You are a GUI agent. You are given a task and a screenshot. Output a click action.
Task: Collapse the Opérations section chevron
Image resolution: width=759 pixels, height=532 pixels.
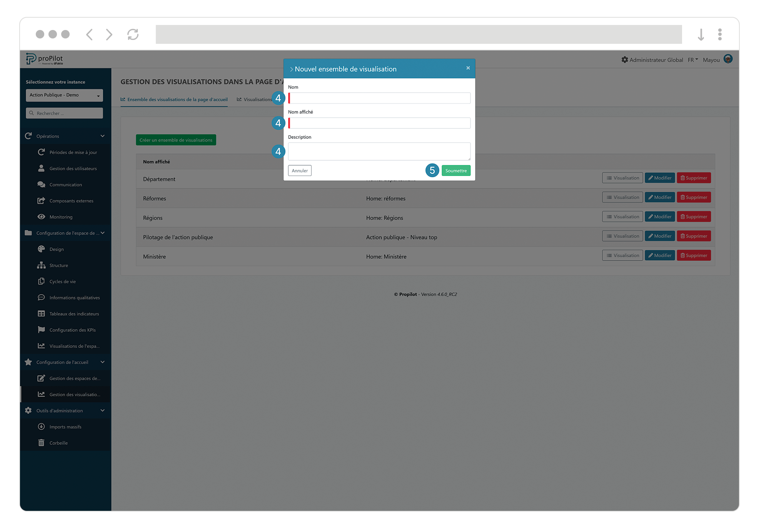(x=102, y=136)
